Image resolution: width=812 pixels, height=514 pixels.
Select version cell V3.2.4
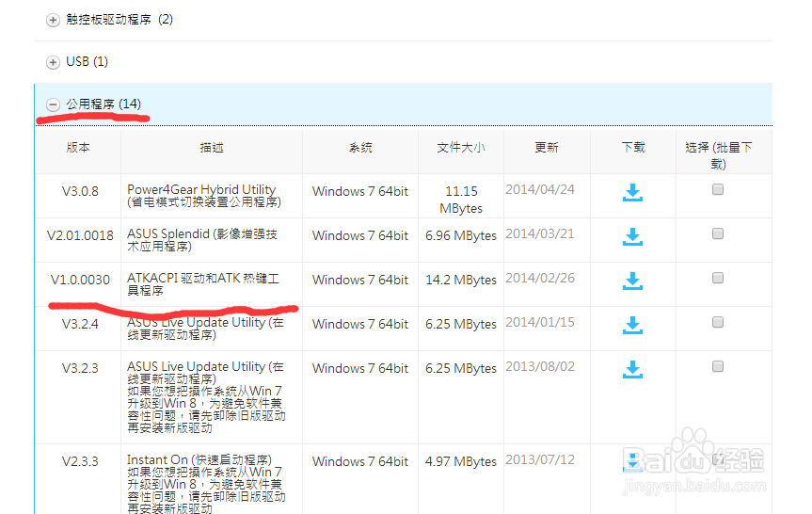[80, 324]
